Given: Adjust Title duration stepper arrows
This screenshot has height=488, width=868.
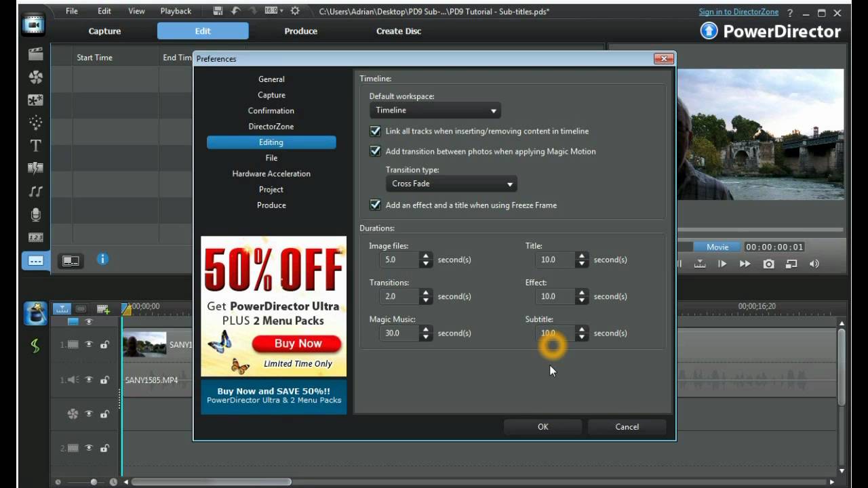Looking at the screenshot, I should 582,260.
